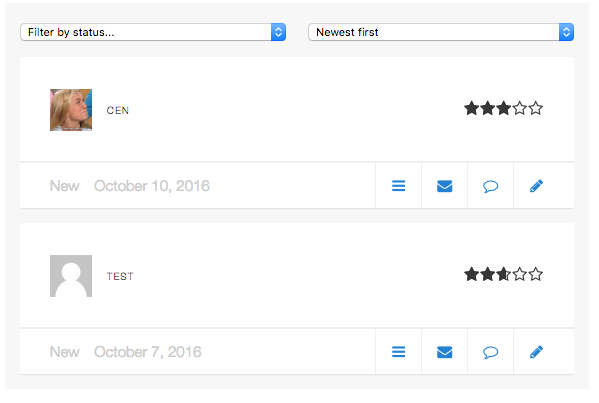
Task: Open comment bubble icon for TEST entry
Action: 491,352
